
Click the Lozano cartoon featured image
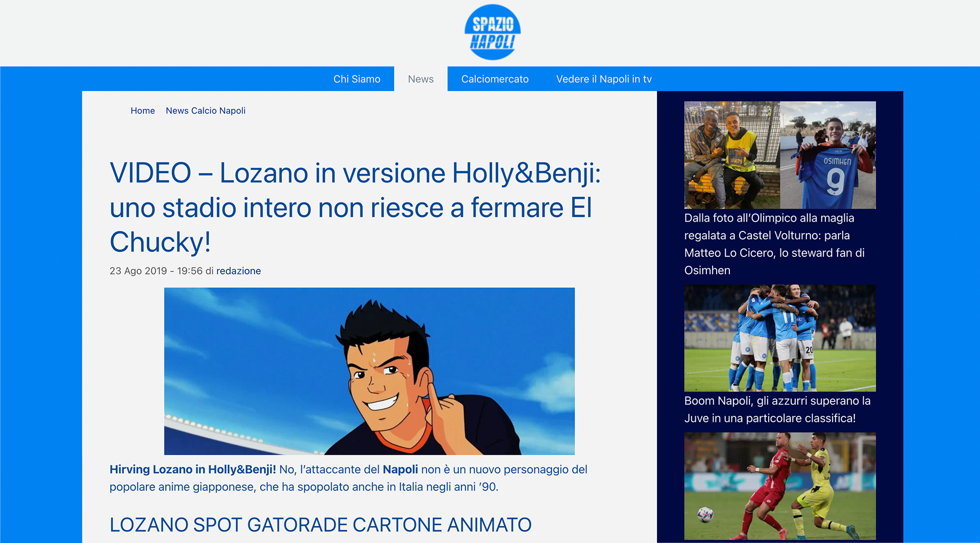point(369,371)
